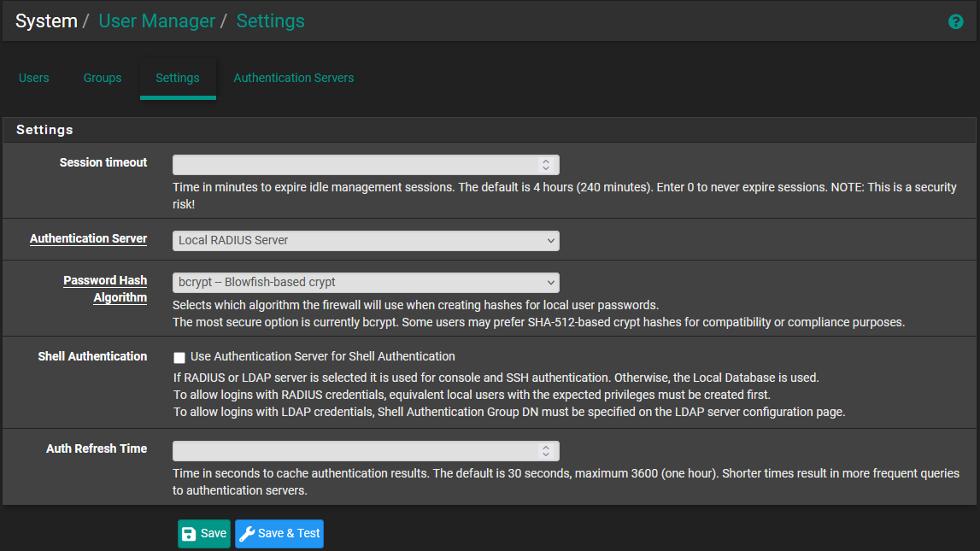Viewport: 980px width, 551px height.
Task: Focus the Session timeout input field
Action: point(355,165)
